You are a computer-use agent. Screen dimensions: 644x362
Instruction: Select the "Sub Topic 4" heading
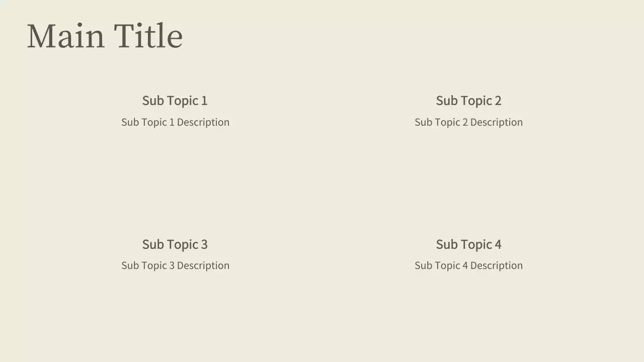[468, 244]
